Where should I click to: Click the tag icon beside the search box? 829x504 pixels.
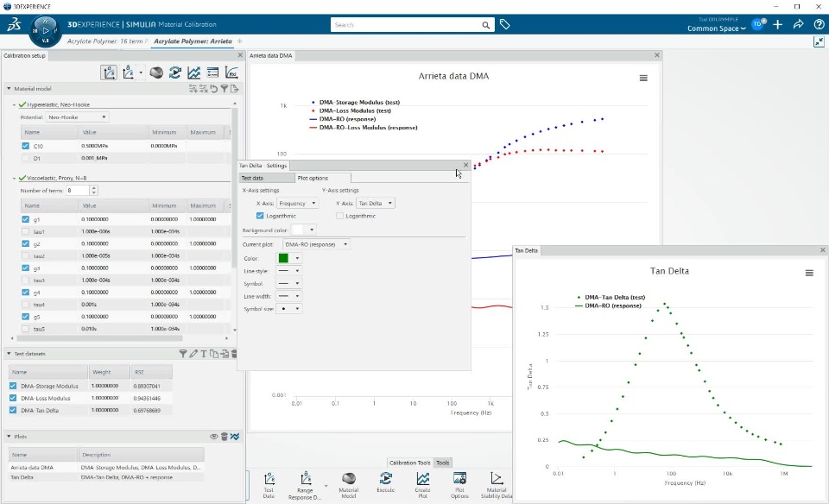coord(505,24)
